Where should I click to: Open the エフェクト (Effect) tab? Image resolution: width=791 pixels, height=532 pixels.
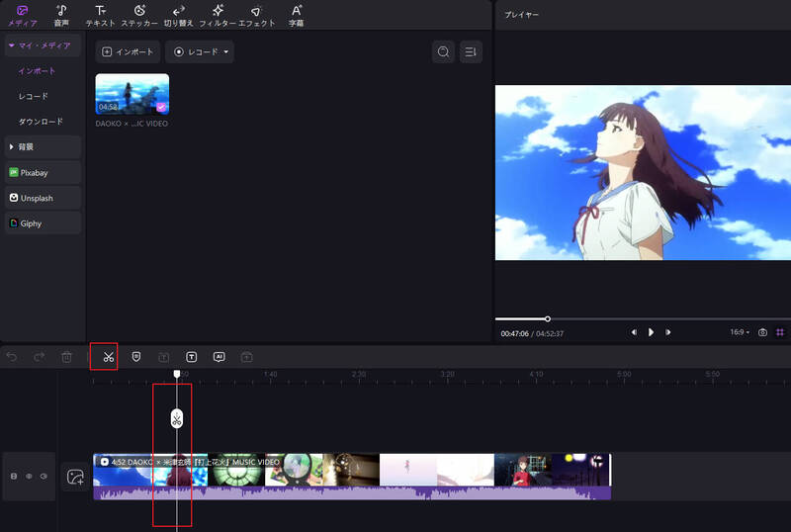pyautogui.click(x=257, y=16)
